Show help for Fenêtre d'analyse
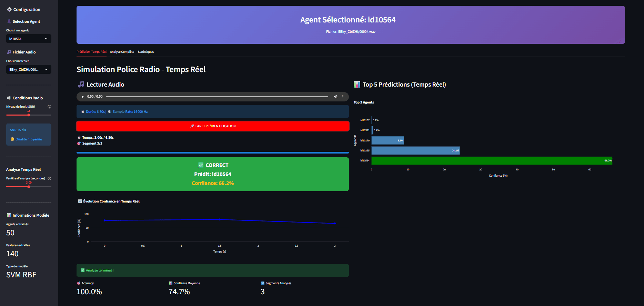The image size is (644, 306). pos(49,178)
